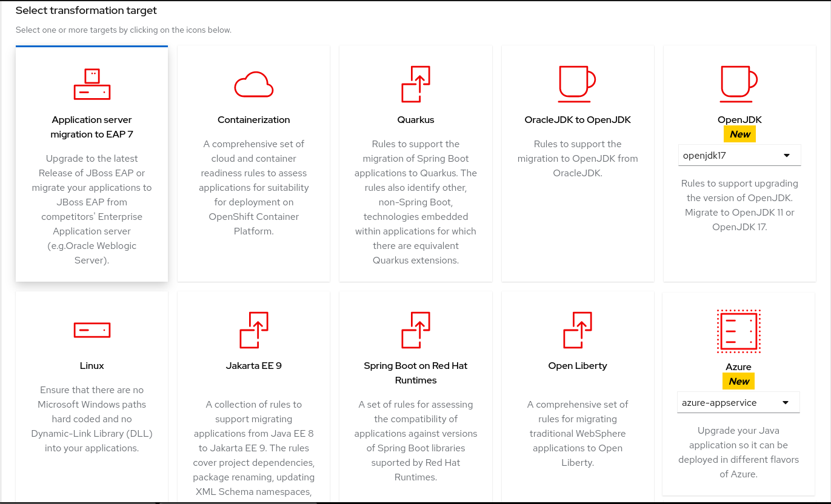Select the OracleJDK to OpenJDK cup icon

click(x=577, y=85)
